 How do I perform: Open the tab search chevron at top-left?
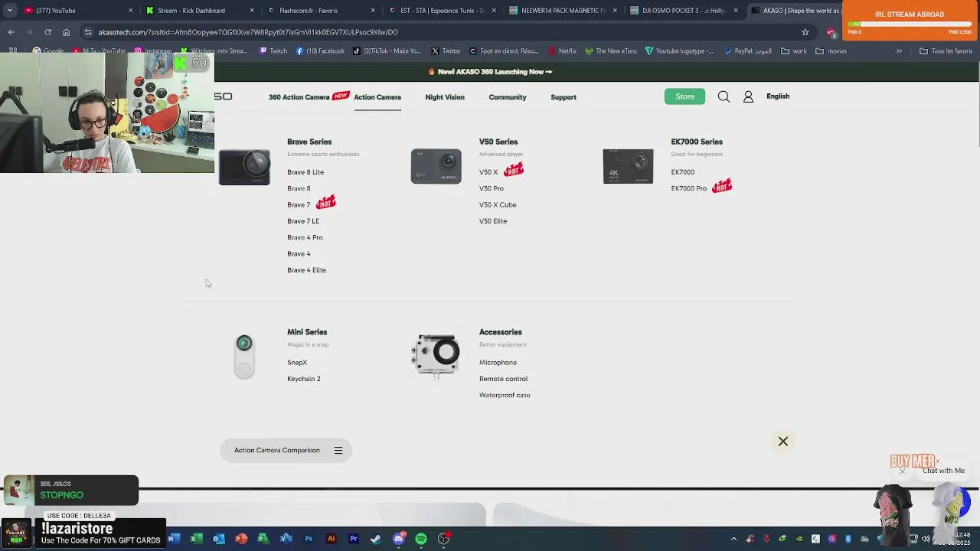(10, 11)
